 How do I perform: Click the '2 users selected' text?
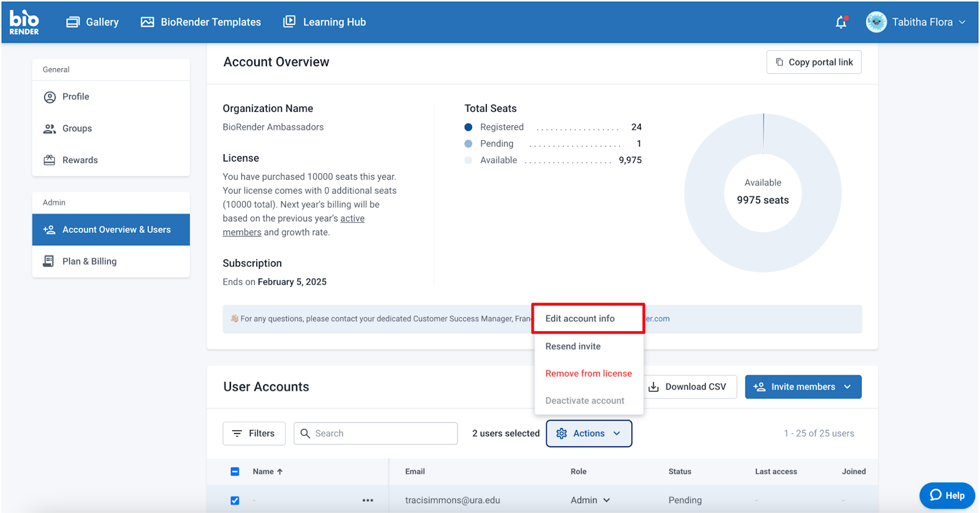(x=506, y=433)
